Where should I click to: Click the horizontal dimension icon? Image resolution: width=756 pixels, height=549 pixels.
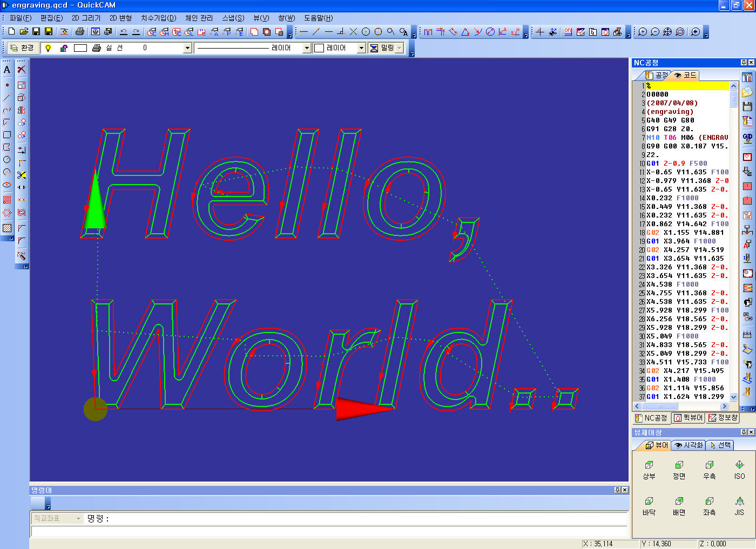(428, 32)
